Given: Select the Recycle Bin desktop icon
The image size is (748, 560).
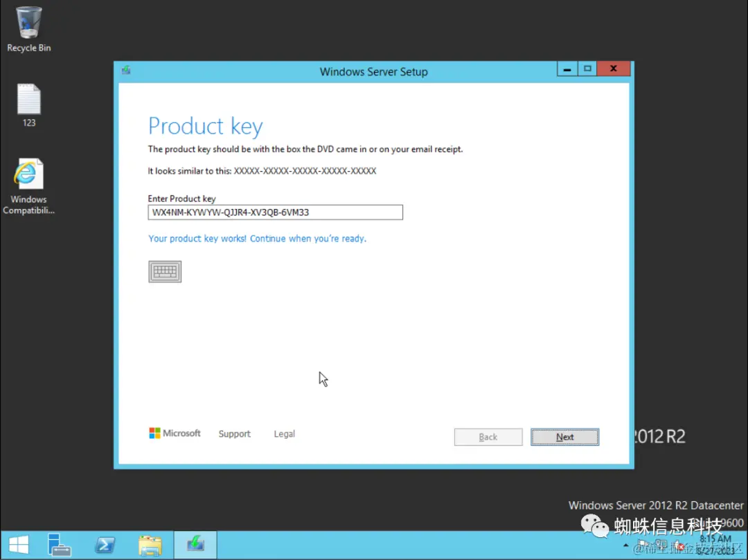Looking at the screenshot, I should (x=28, y=28).
